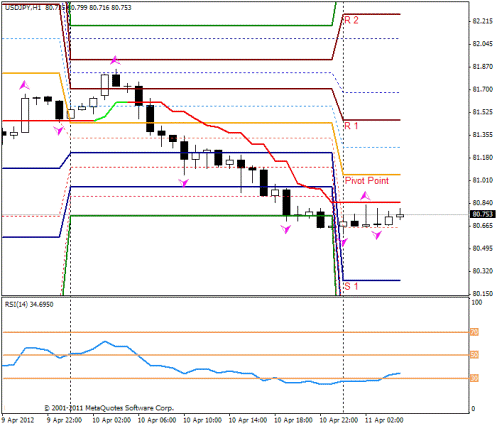Image resolution: width=497 pixels, height=426 pixels.
Task: Click the 80.150 price axis label
Action: 483,294
